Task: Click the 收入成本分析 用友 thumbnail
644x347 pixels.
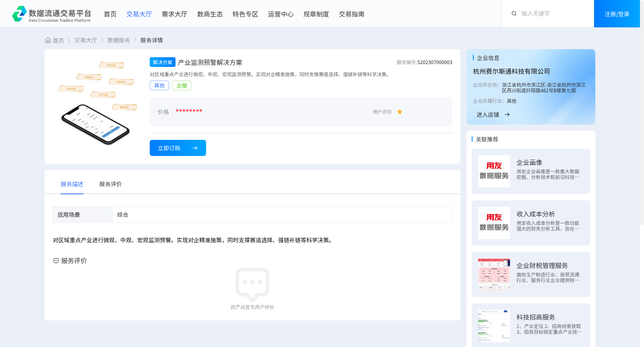Action: 494,223
